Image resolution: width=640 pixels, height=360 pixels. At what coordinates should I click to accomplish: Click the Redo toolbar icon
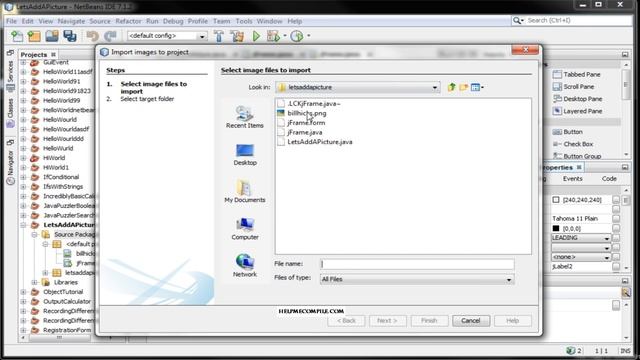pos(110,36)
